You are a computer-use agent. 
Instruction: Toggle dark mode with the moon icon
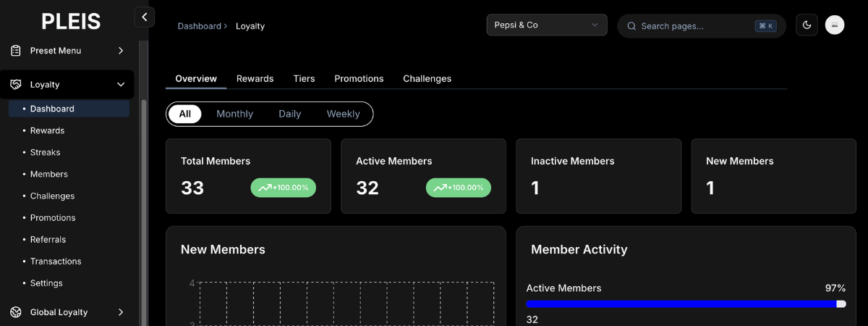pos(807,25)
